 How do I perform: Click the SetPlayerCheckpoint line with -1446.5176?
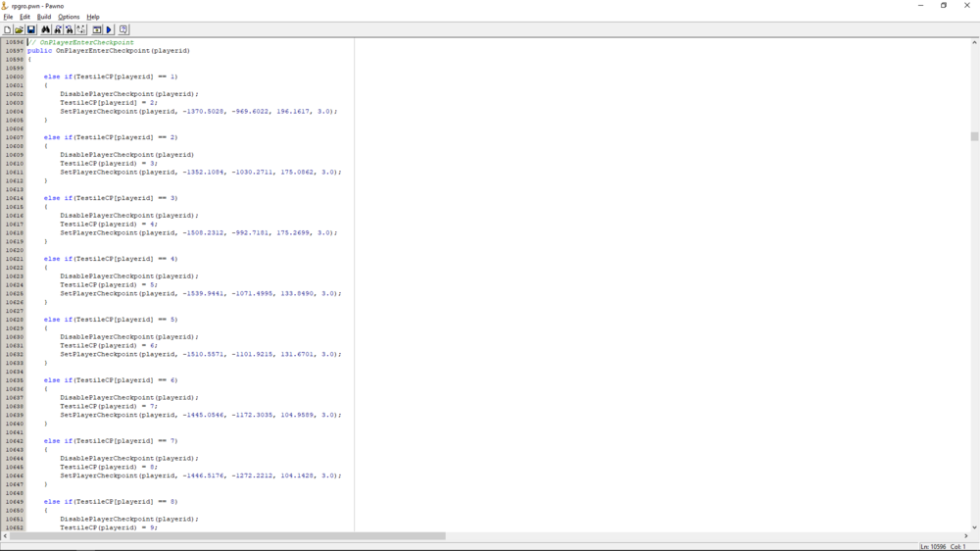[x=201, y=476]
